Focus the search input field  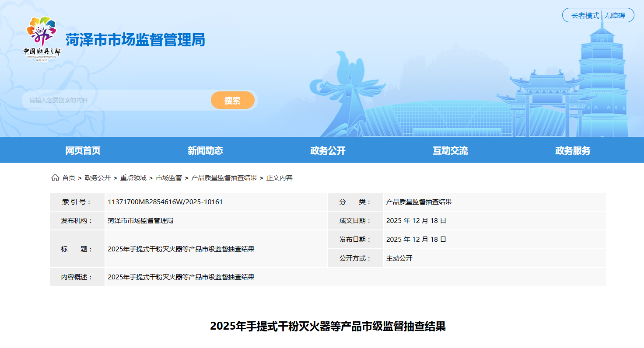point(116,100)
